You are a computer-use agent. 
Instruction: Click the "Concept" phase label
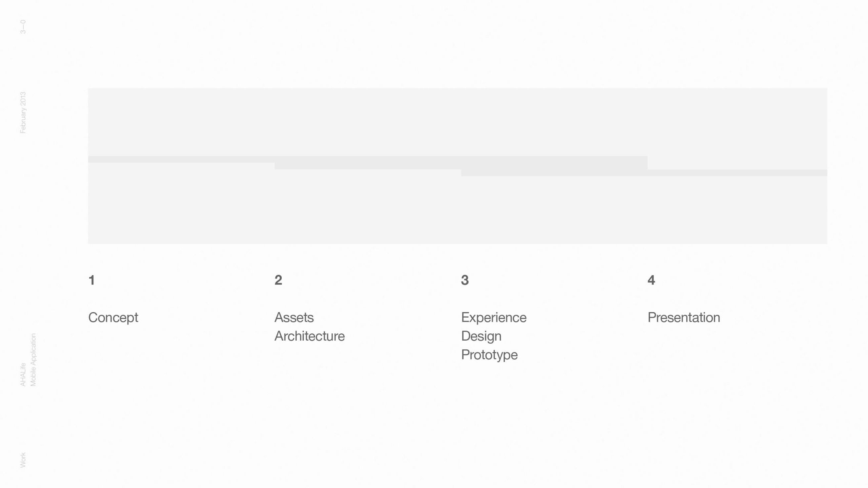pyautogui.click(x=113, y=317)
